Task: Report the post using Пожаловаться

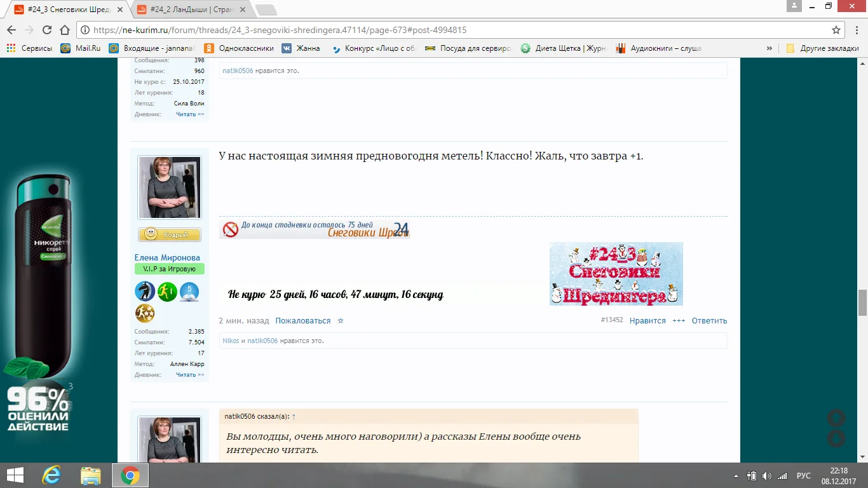Action: click(x=302, y=321)
